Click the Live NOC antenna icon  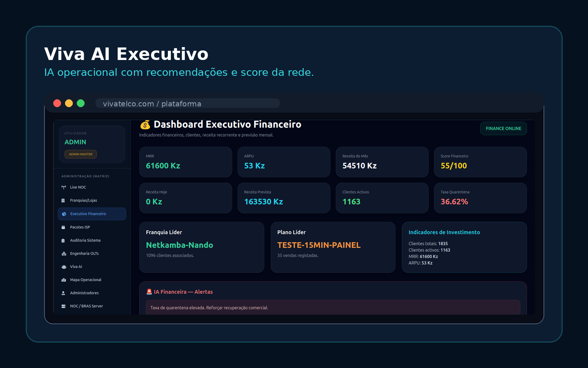64,187
